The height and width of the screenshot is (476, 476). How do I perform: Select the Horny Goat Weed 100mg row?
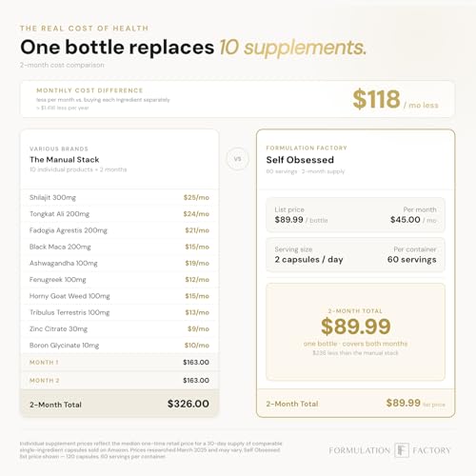(120, 296)
